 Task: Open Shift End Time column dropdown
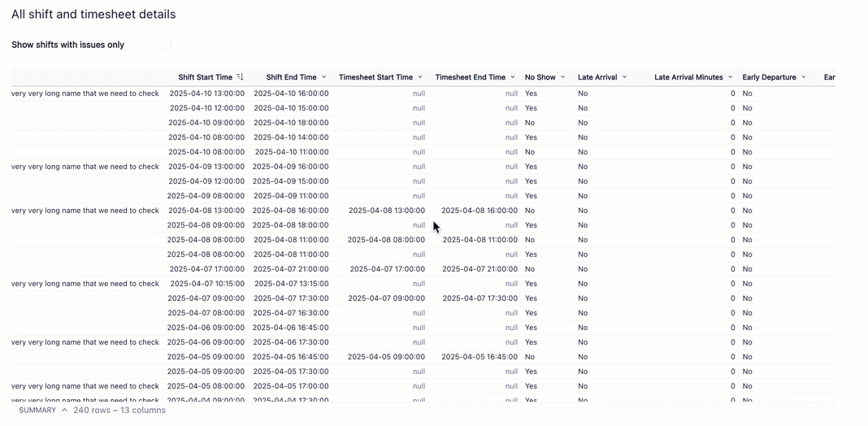click(x=323, y=77)
